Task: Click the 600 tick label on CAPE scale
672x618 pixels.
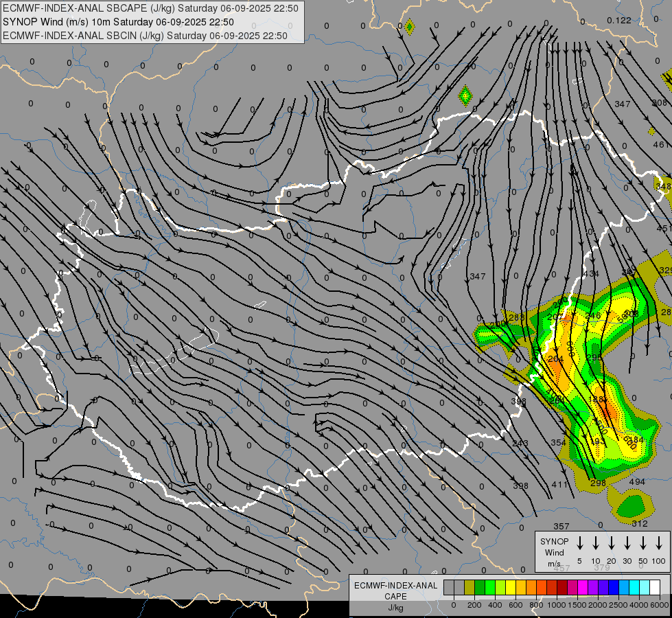Action: pos(515,605)
